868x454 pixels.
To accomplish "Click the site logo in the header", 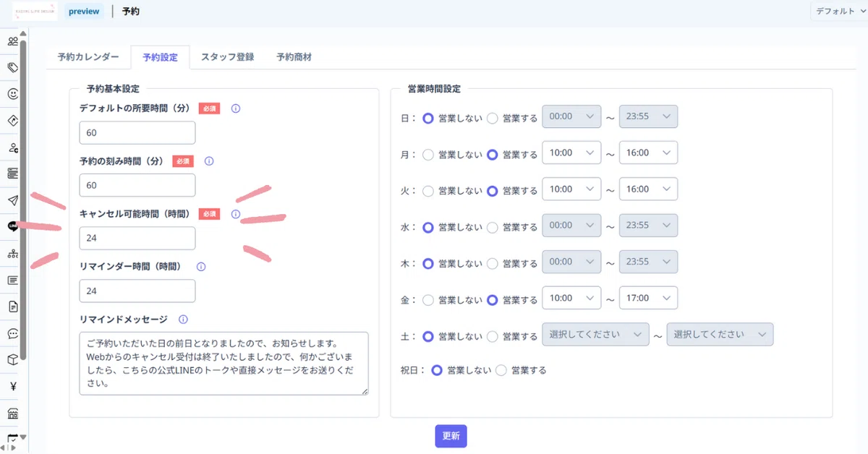I will pyautogui.click(x=35, y=12).
